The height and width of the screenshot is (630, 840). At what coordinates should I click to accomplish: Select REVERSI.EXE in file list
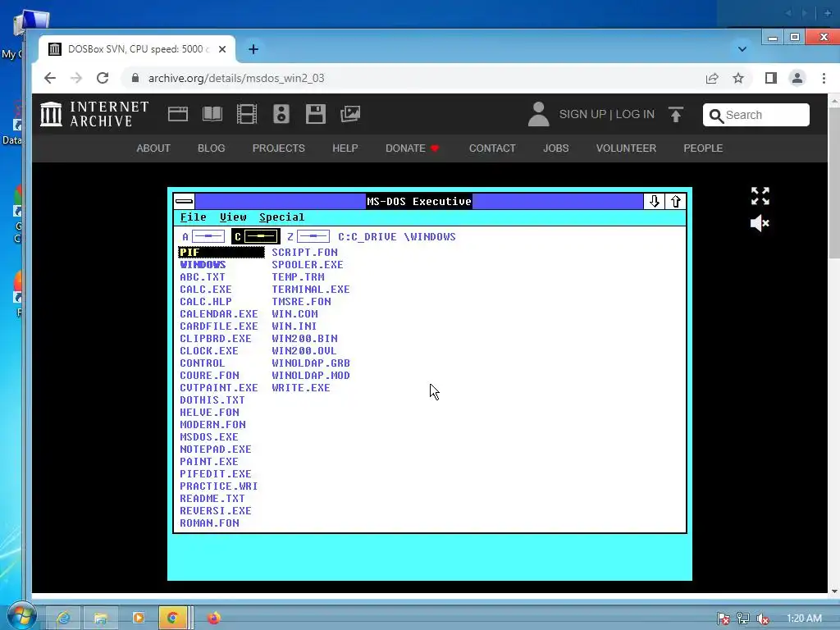pos(216,511)
